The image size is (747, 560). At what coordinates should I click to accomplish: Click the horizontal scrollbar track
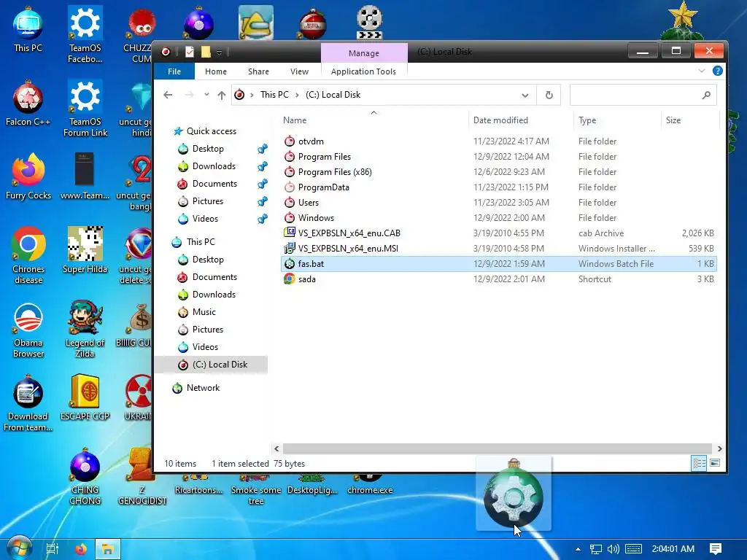pos(497,448)
